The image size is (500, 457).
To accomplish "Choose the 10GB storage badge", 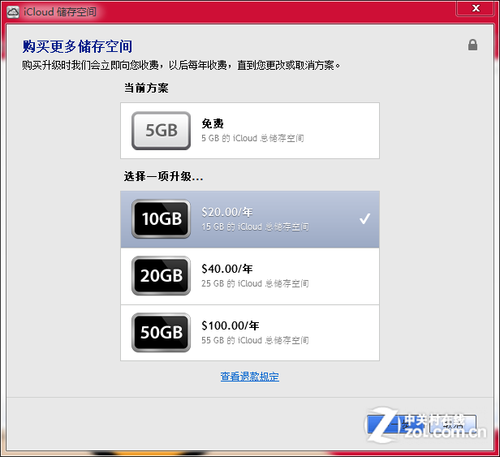I will tap(161, 219).
